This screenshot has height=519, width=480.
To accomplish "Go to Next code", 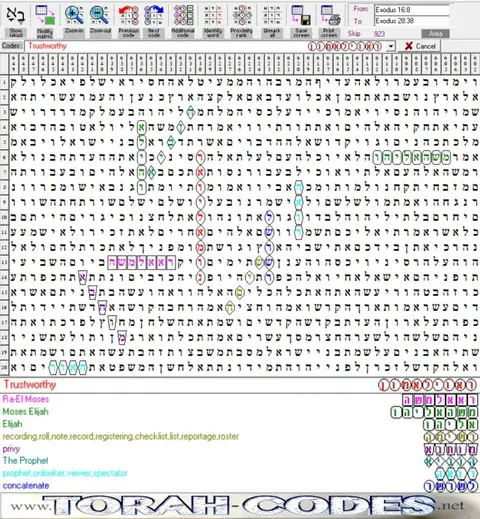I will tap(154, 15).
